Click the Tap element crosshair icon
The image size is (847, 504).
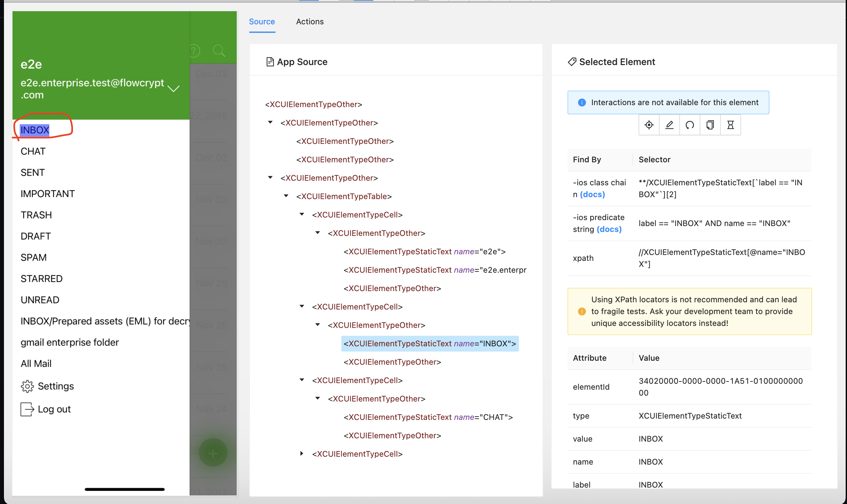click(649, 125)
